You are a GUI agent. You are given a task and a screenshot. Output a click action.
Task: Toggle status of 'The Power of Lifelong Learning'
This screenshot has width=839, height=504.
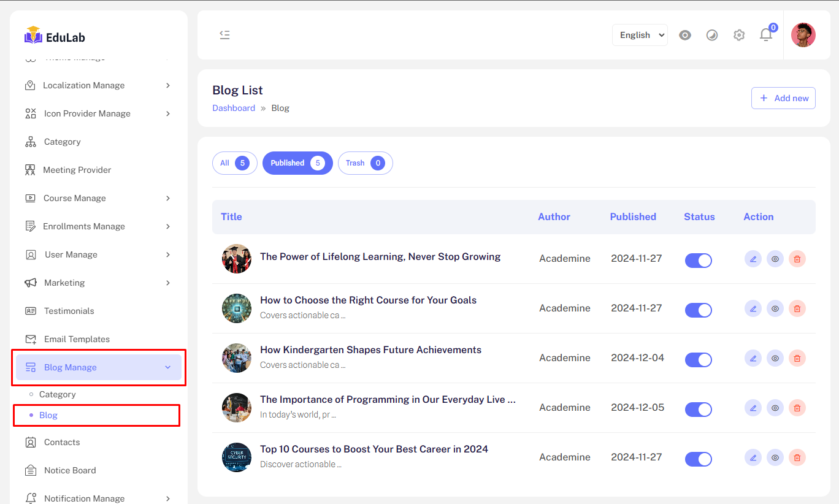pos(698,260)
